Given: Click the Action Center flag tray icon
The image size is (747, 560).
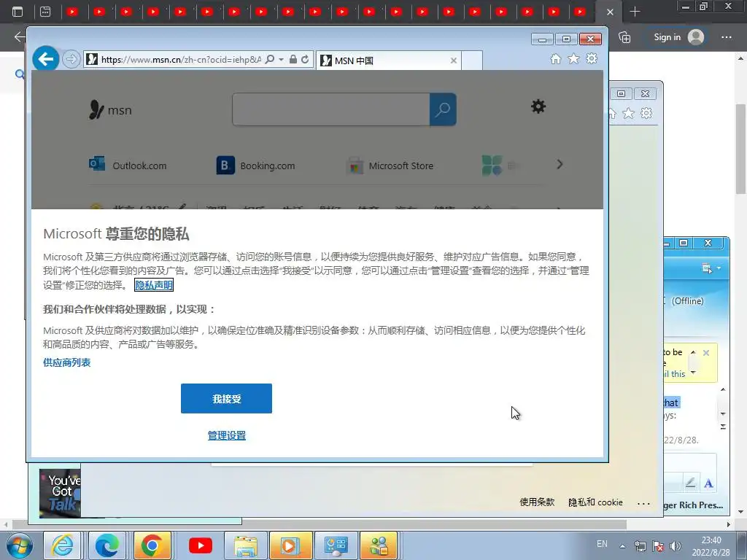Looking at the screenshot, I should (658, 546).
